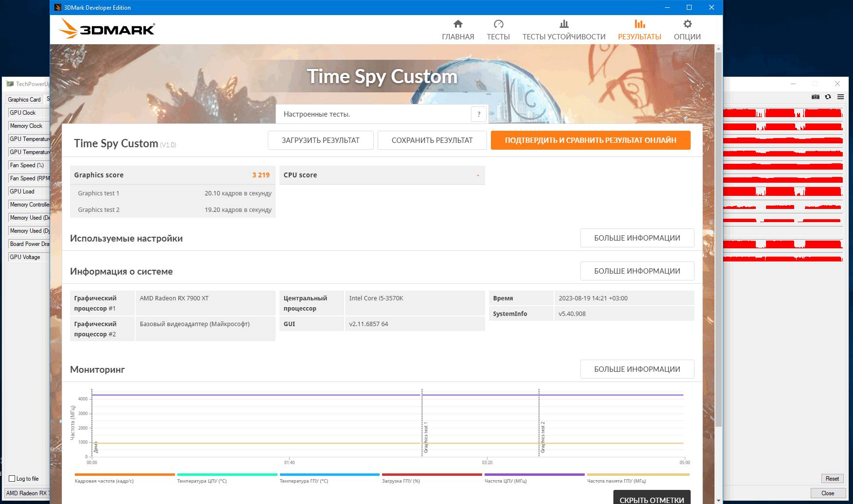The height and width of the screenshot is (504, 853).
Task: Open the GPU-Z hamburger menu icon
Action: coord(840,97)
